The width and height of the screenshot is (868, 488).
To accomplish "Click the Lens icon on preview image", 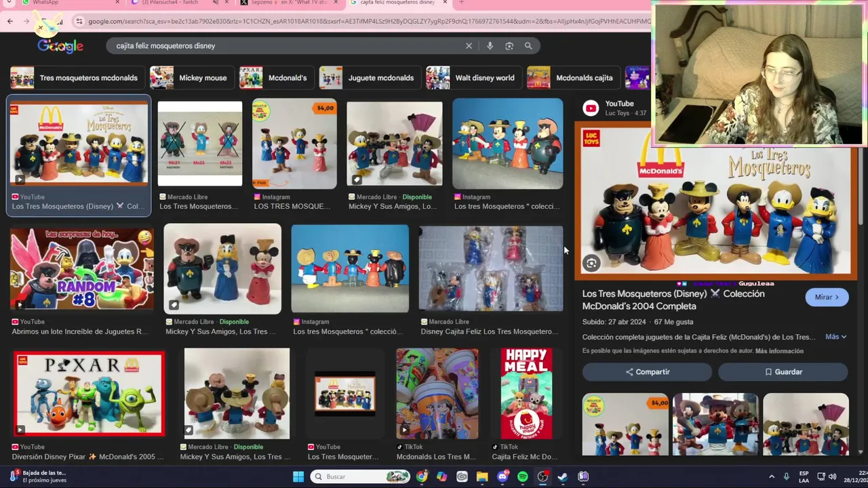I will (x=591, y=264).
